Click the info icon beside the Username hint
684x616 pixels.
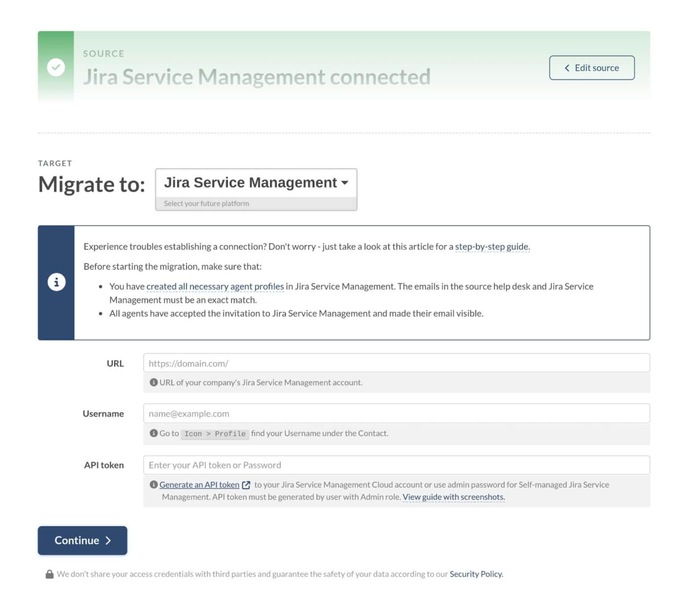coord(154,433)
